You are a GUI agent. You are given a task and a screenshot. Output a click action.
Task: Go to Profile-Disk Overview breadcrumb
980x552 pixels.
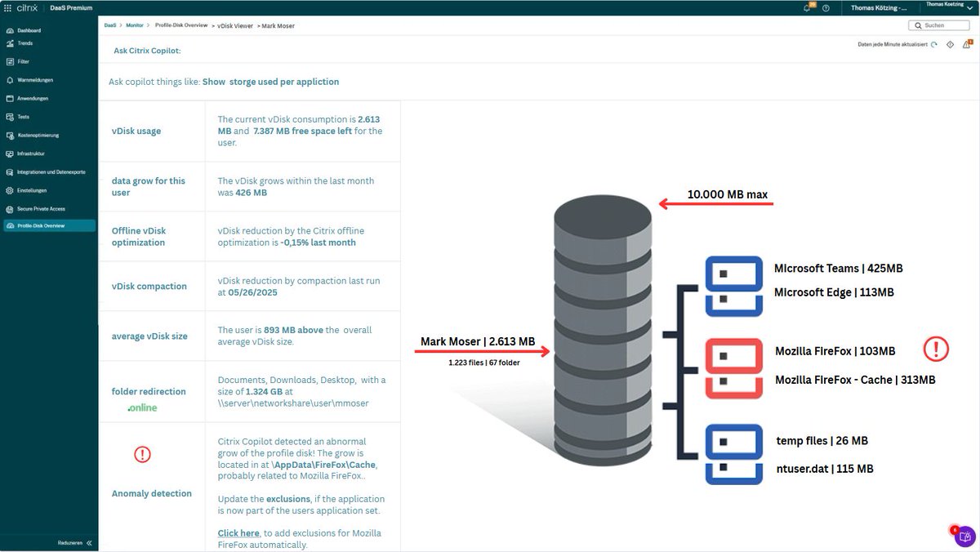tap(181, 25)
